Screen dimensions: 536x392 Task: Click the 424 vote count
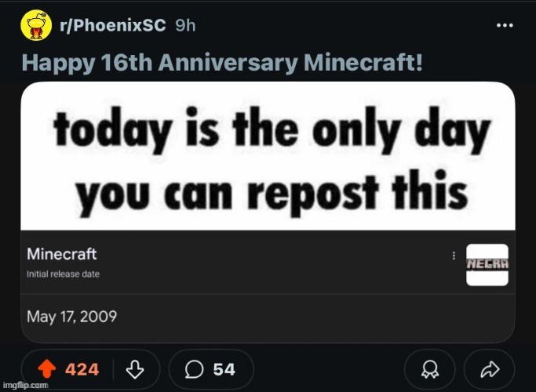[x=82, y=369]
